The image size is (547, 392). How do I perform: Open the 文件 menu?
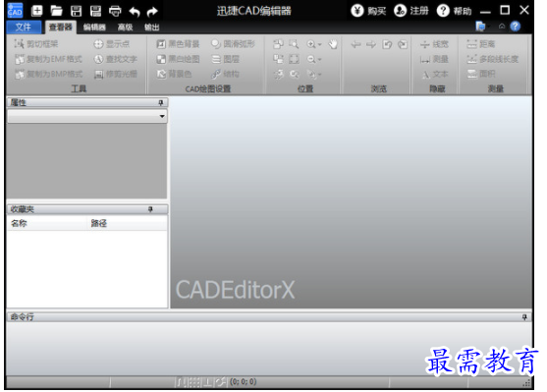pyautogui.click(x=24, y=27)
